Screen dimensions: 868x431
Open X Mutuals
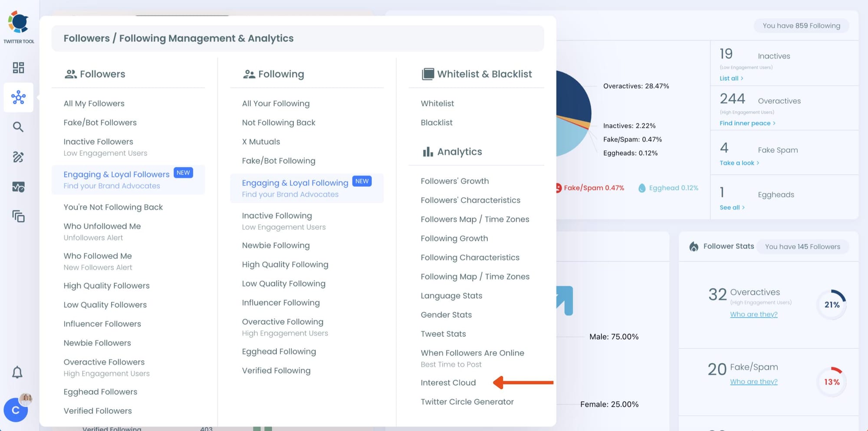[261, 141]
